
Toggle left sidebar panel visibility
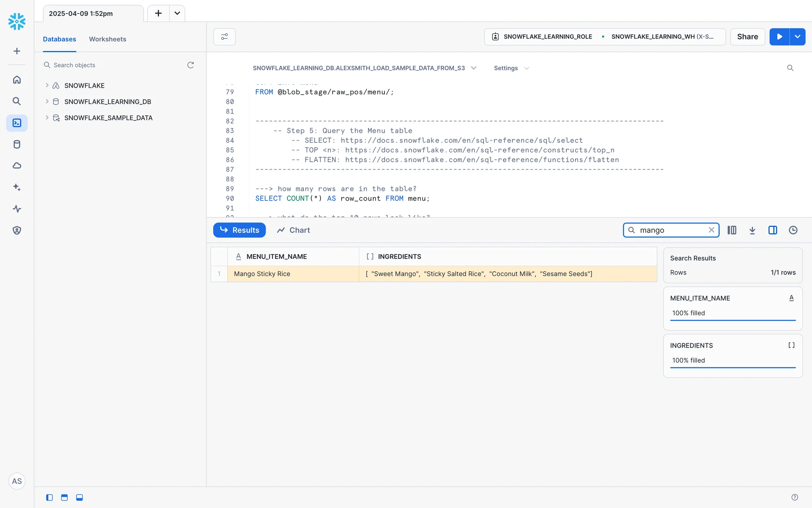[49, 497]
